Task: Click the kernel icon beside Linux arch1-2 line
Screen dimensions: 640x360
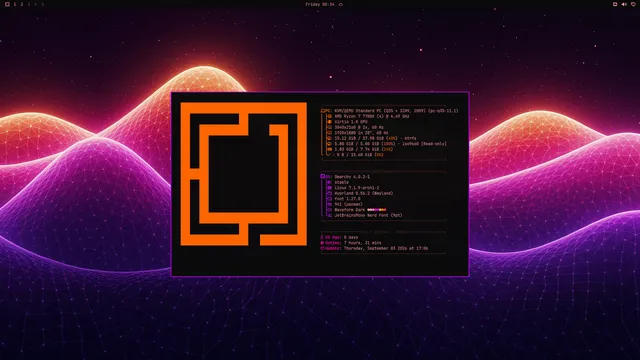Action: [329, 188]
